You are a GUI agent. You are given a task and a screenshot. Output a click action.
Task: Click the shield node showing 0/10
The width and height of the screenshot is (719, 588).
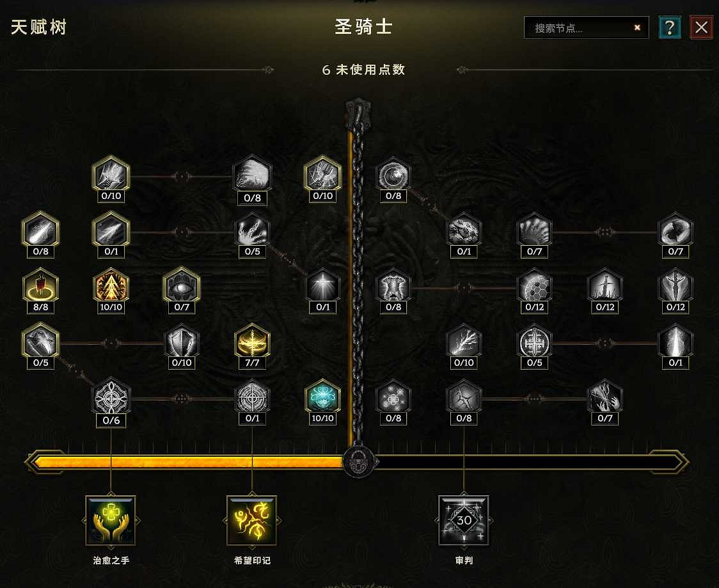(182, 342)
